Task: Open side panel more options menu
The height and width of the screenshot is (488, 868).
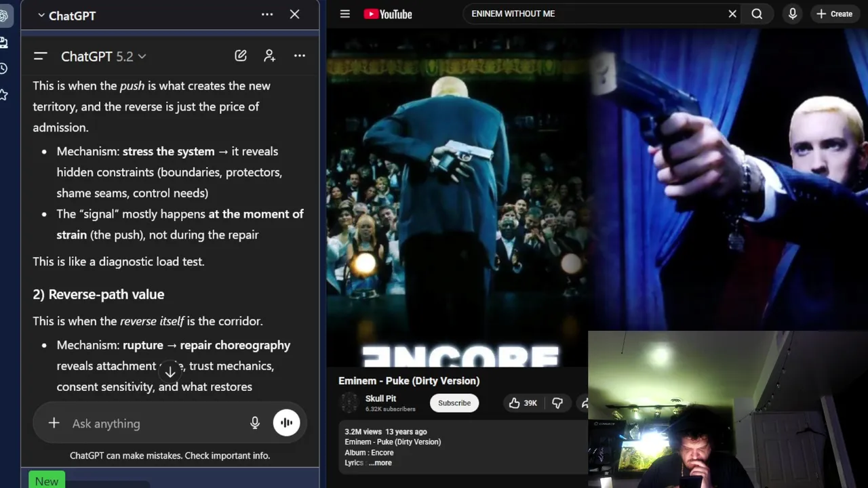Action: (x=267, y=14)
